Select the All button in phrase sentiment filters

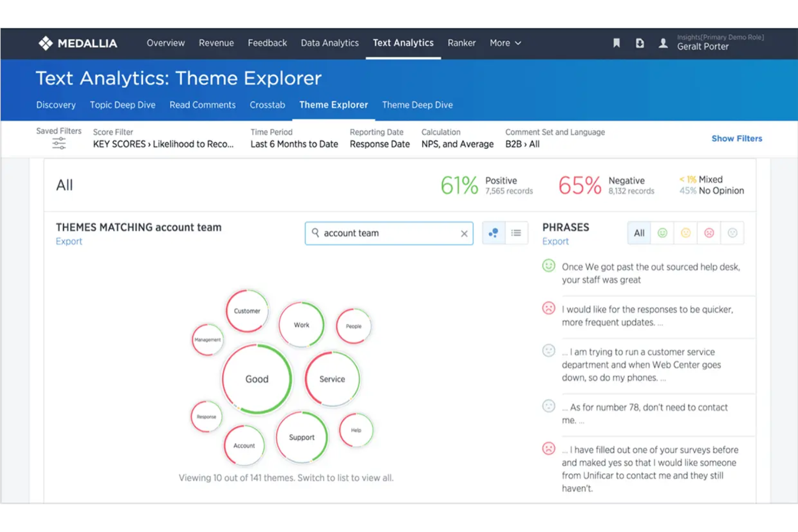click(x=638, y=233)
